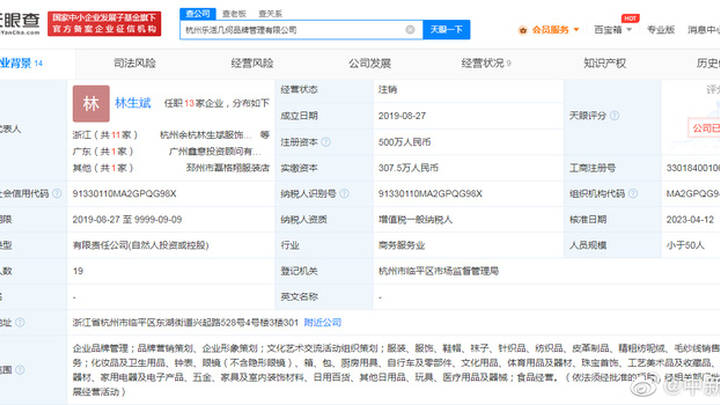Click the red HOT badge above 百宝箱
The width and height of the screenshot is (720, 405).
(x=630, y=18)
